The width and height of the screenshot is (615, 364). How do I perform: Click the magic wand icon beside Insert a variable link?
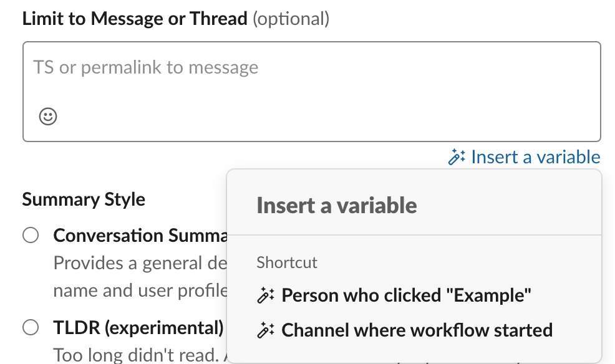click(x=457, y=156)
